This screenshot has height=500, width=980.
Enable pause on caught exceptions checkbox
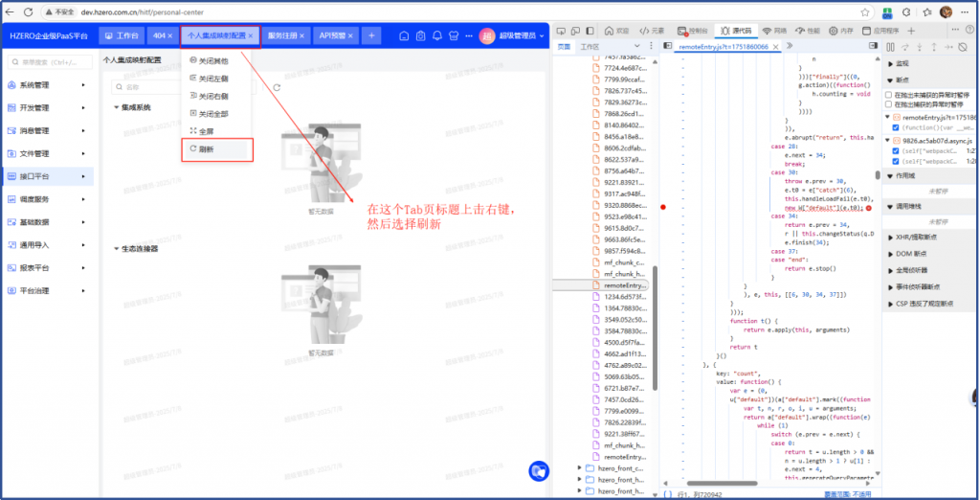[x=890, y=104]
